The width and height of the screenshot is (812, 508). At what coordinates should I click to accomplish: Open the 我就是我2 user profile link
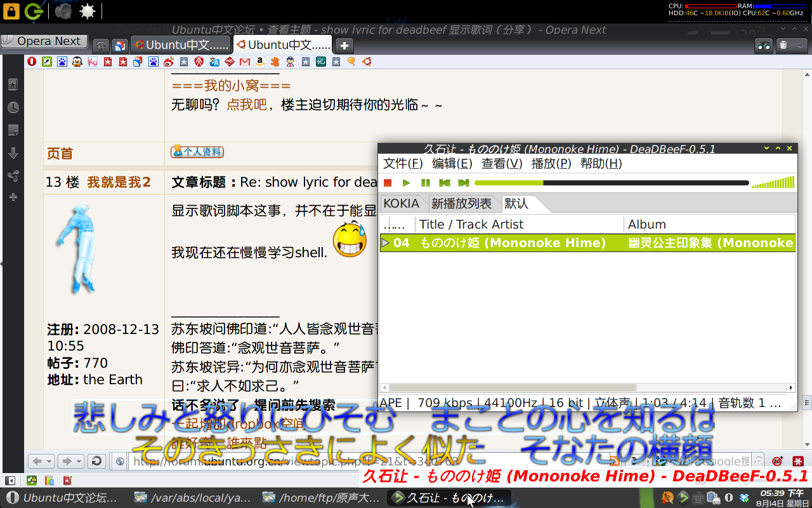click(119, 183)
